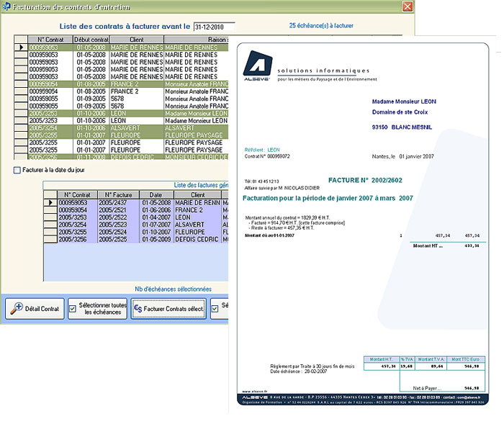Click the Début contrat column header
The height and width of the screenshot is (434, 504).
click(x=91, y=40)
